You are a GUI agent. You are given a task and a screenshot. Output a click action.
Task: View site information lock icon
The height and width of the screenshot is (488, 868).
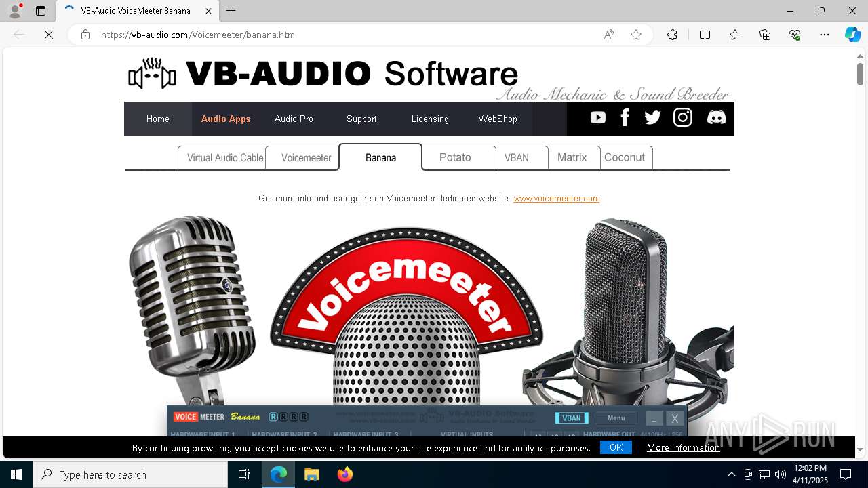click(x=85, y=35)
